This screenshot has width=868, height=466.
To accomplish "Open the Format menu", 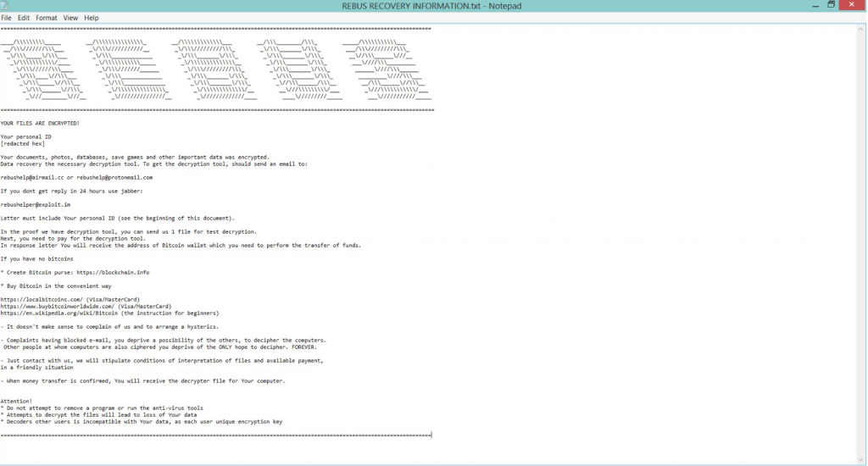I will [47, 18].
